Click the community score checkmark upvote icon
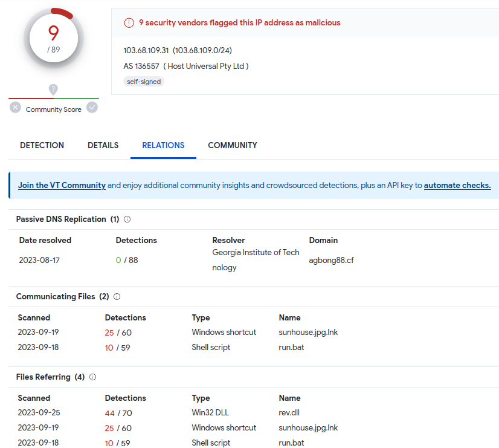Viewport: 499px width, 448px height. [92, 107]
